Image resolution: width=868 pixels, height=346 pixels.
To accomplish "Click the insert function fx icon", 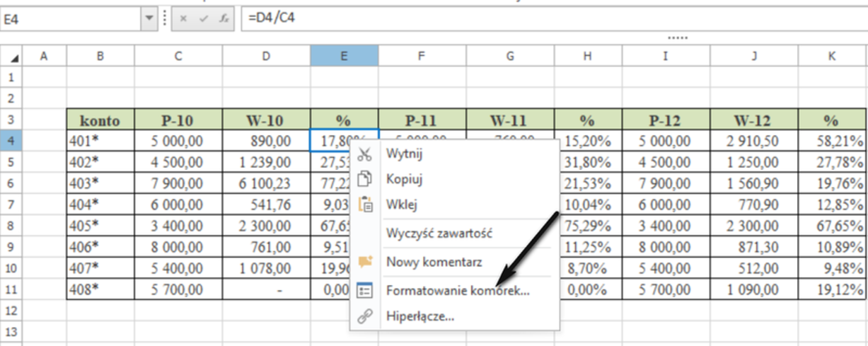I will pos(224,18).
